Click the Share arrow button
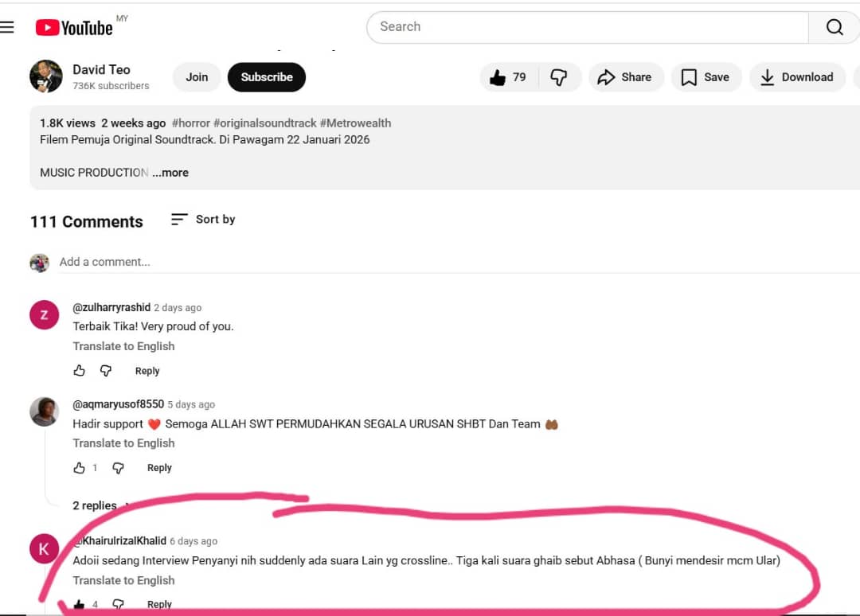The width and height of the screenshot is (860, 616). (624, 77)
